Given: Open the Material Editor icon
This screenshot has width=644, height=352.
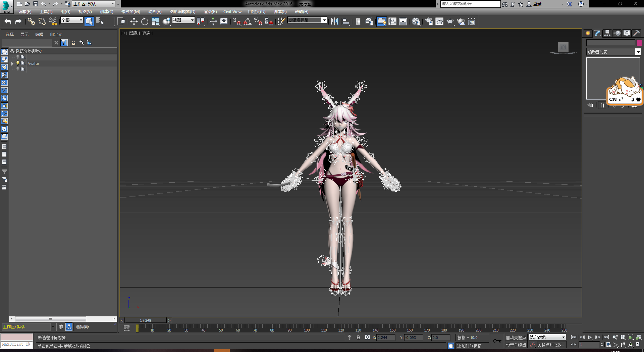Looking at the screenshot, I should [416, 22].
